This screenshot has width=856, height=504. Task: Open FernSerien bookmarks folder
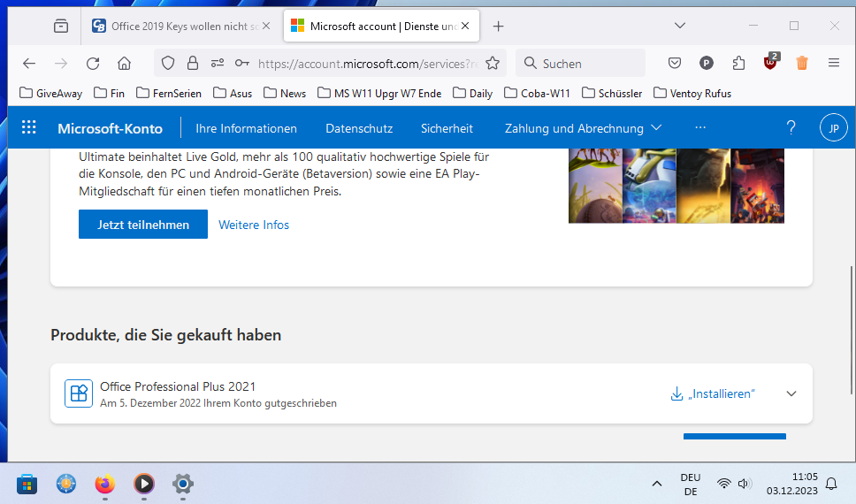[x=169, y=94]
